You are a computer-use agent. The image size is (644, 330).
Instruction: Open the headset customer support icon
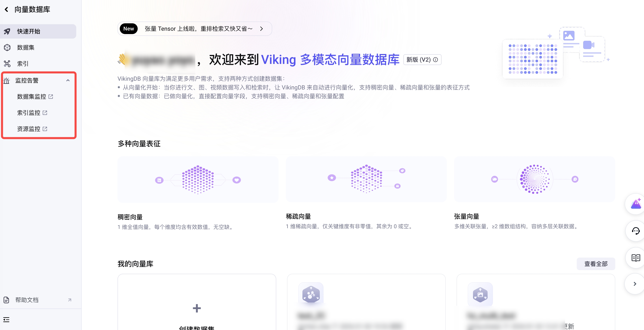click(636, 231)
